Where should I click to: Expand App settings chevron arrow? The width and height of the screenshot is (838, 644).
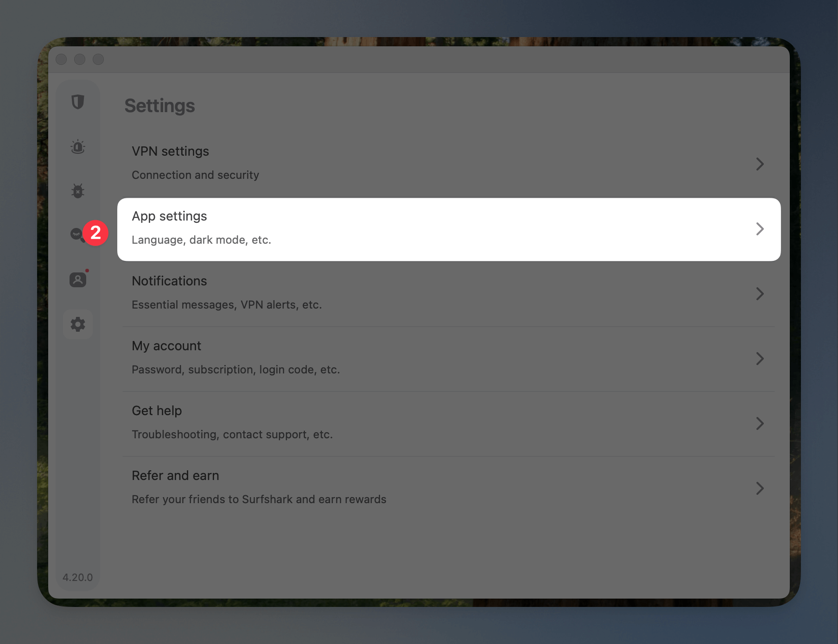coord(760,229)
